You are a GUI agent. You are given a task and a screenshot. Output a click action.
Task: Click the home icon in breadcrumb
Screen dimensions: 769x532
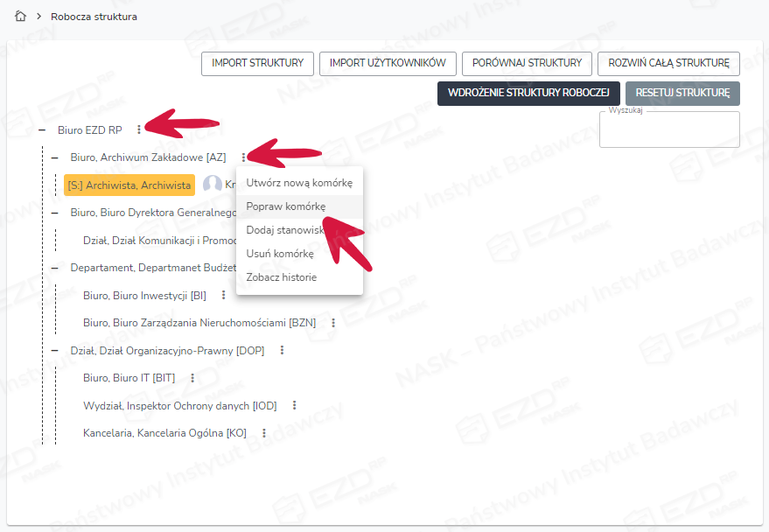(21, 17)
